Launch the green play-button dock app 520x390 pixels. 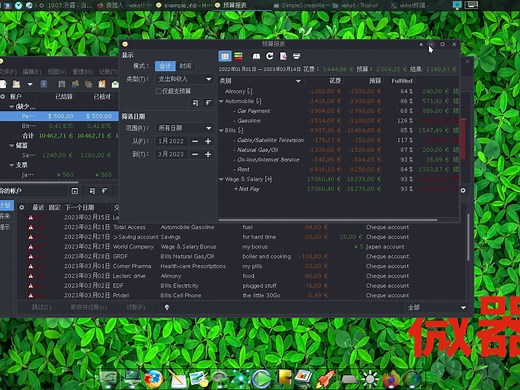[262, 379]
